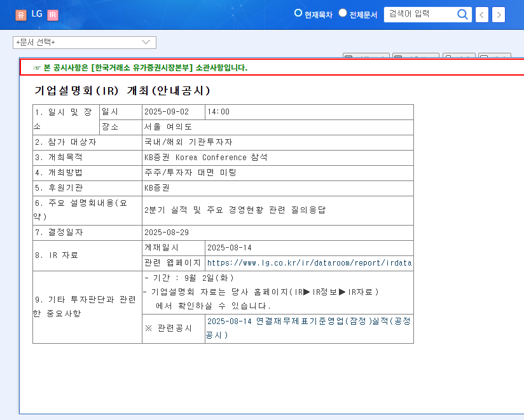
Task: Go to next search result arrow
Action: 499,15
